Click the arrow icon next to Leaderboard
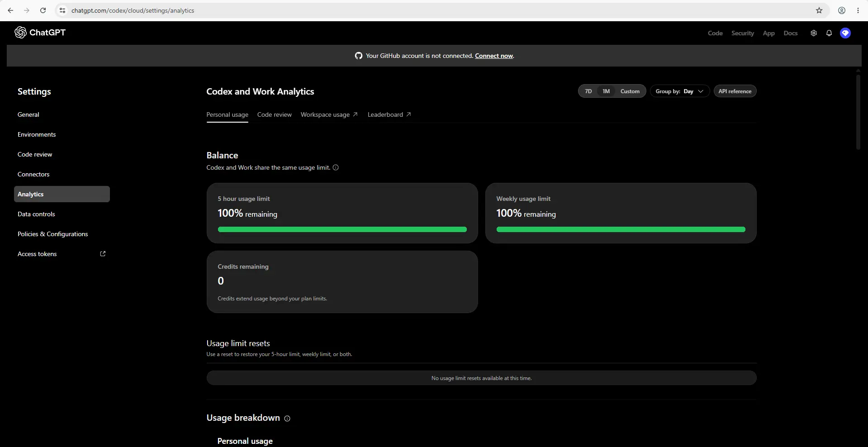This screenshot has height=447, width=868. coord(409,114)
